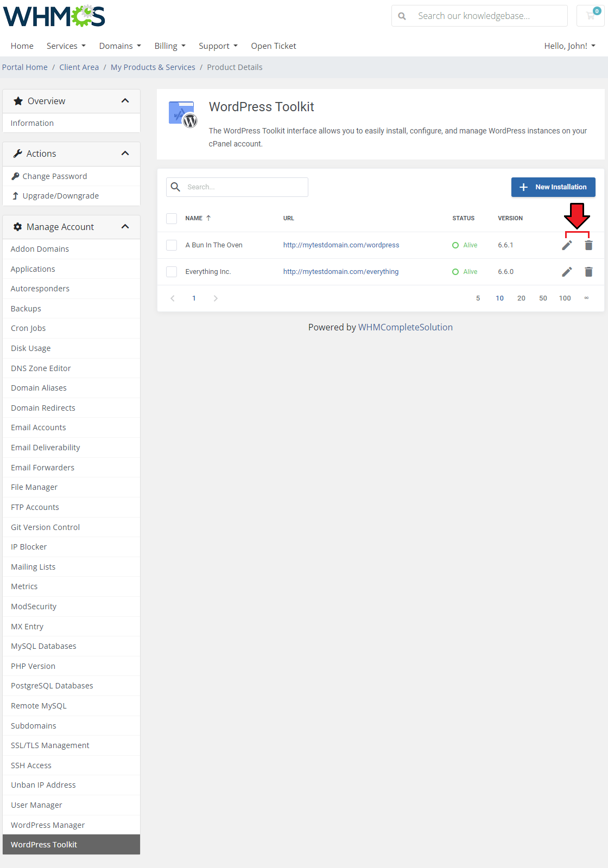608x868 pixels.
Task: Open MySQL Databases in sidebar
Action: [72, 646]
